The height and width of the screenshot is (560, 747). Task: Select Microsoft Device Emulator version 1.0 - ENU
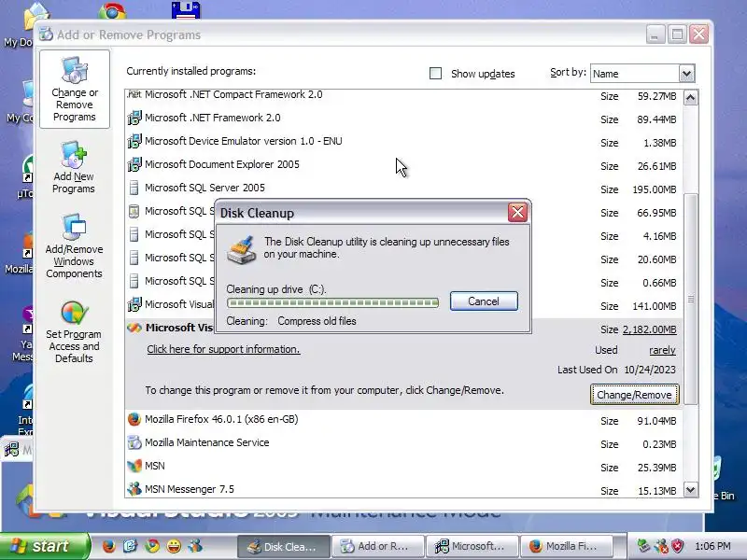click(x=244, y=141)
